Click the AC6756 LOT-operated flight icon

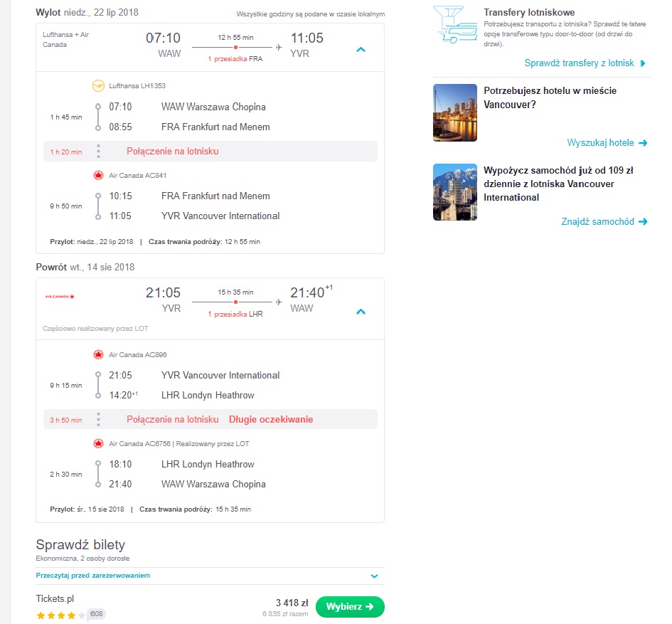(x=98, y=443)
